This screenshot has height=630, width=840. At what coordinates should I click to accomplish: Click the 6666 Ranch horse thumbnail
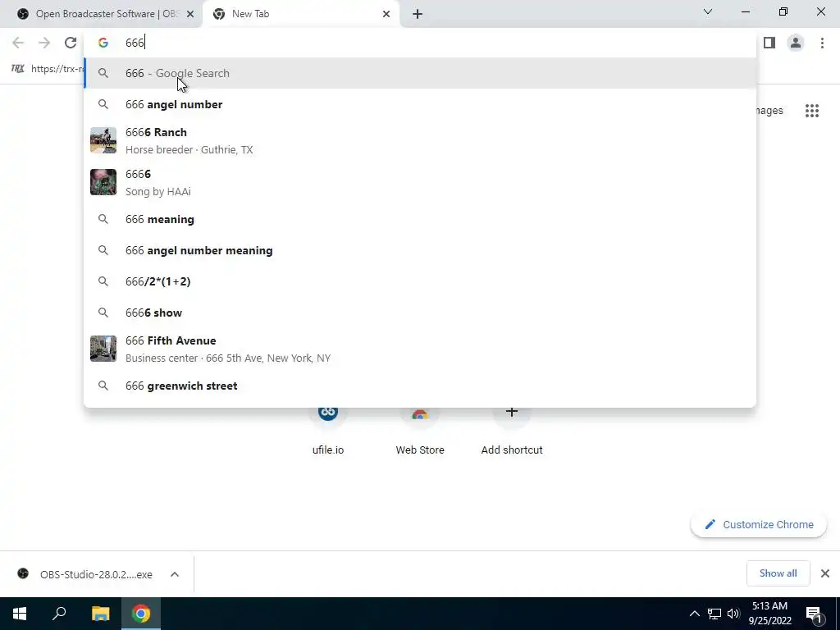[103, 140]
